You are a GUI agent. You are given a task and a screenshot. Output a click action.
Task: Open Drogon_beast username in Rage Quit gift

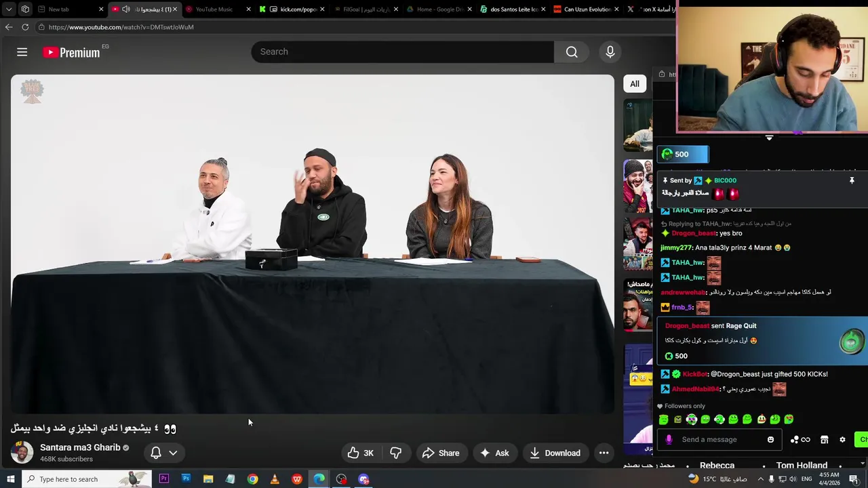click(687, 326)
